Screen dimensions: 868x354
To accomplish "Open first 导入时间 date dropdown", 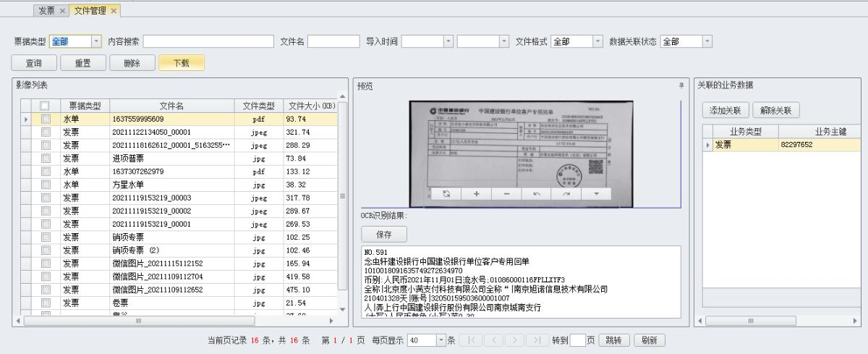I will click(448, 42).
